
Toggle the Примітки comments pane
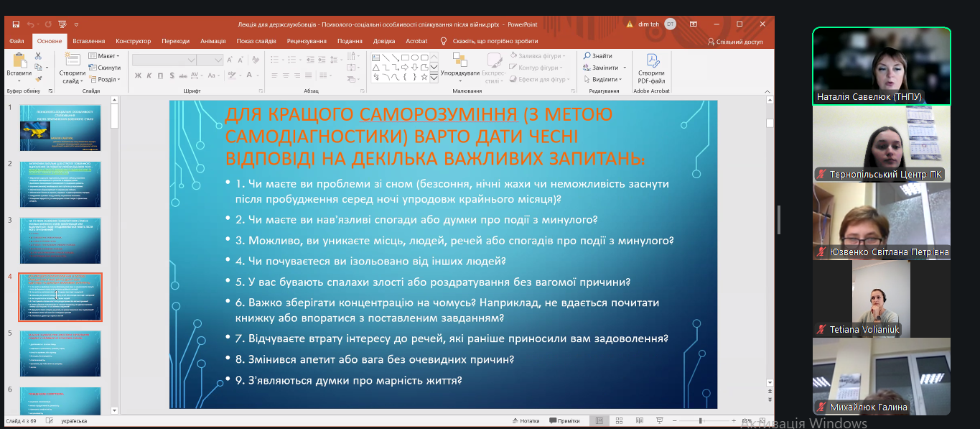click(x=564, y=420)
